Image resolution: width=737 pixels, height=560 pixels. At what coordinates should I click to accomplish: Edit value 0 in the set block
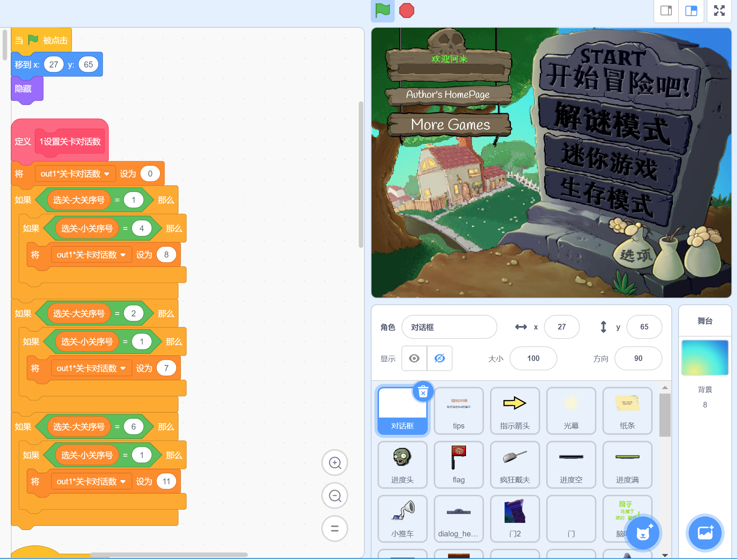coord(150,174)
